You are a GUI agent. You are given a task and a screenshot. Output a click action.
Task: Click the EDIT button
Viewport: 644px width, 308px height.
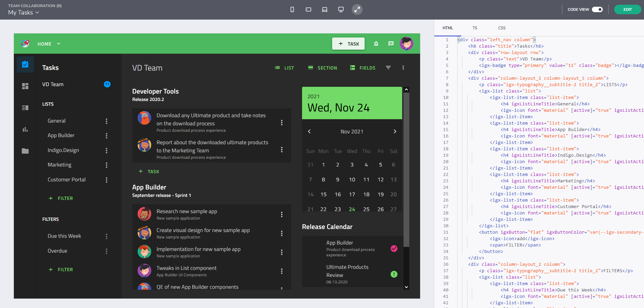click(x=627, y=9)
